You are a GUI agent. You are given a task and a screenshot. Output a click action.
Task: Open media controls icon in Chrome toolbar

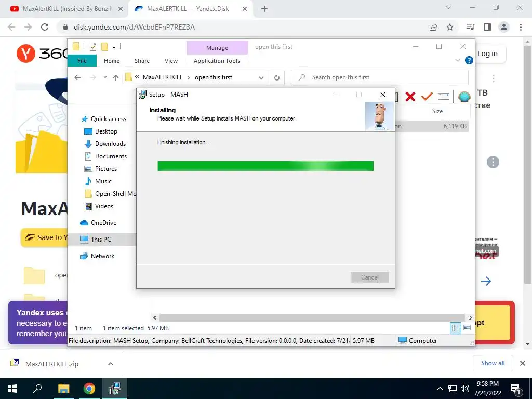[470, 27]
